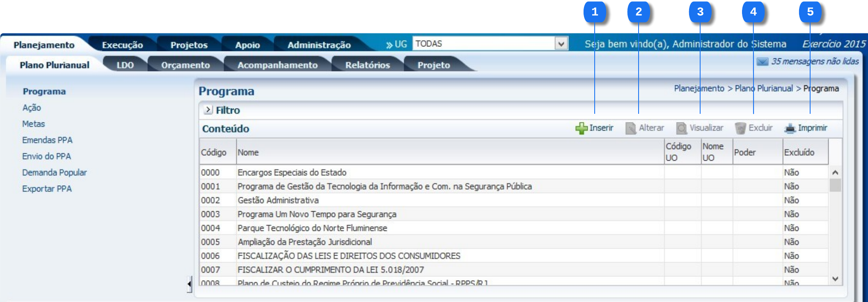
Task: Open the unread messages envelope icon
Action: (x=762, y=62)
